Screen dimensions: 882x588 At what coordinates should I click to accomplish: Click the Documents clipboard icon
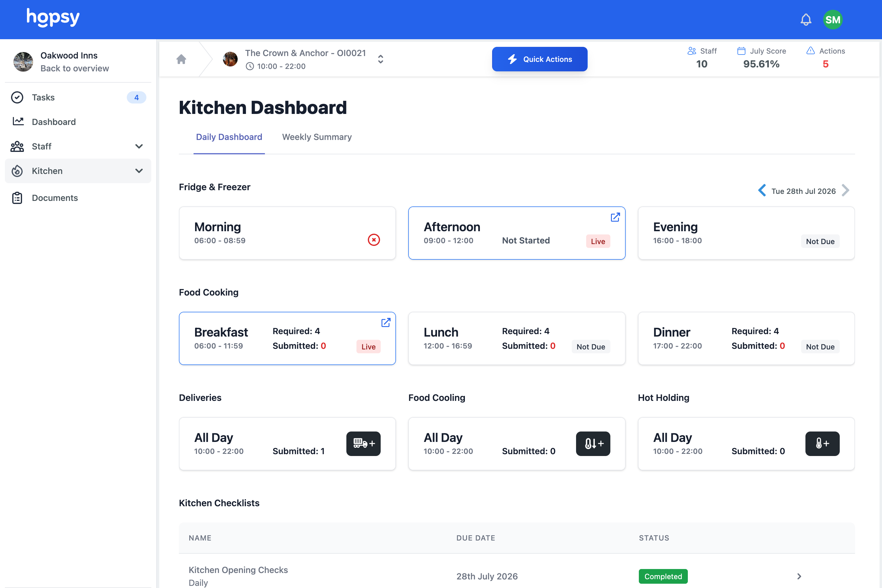point(17,198)
